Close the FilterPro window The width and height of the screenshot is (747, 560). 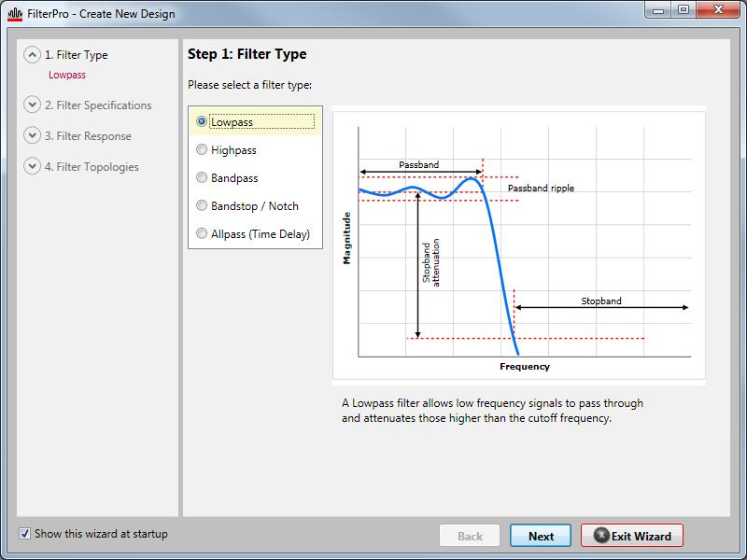pyautogui.click(x=718, y=10)
